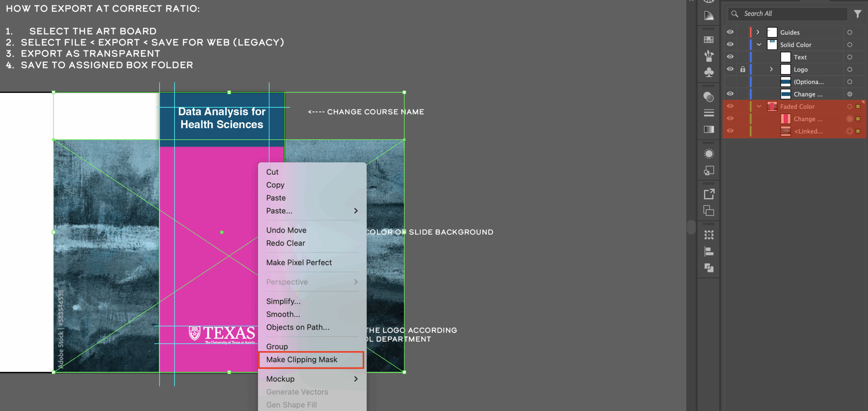Open the Appearance panel icon
The image size is (868, 411).
tap(709, 154)
